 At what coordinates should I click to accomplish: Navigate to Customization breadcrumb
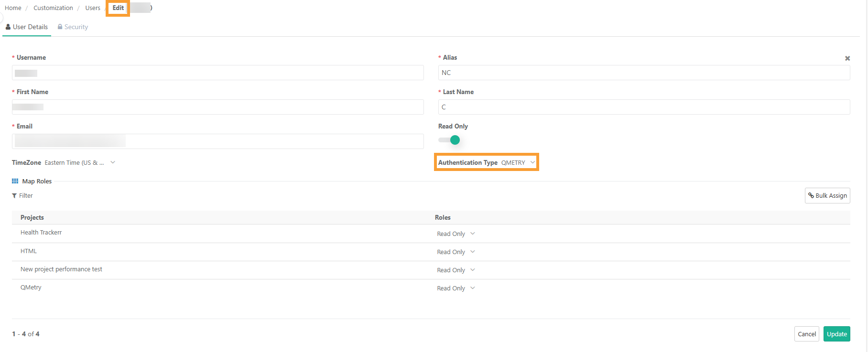(53, 8)
